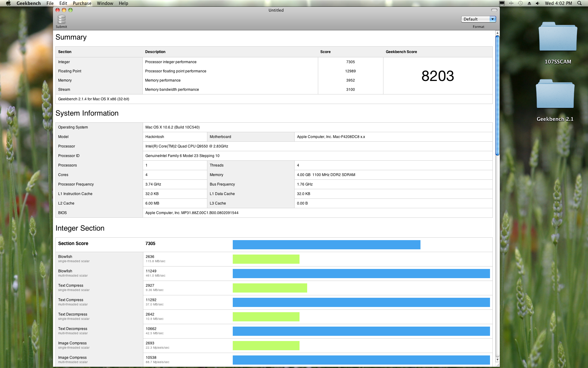Open Spotlight search magnifier icon
The image size is (588, 368).
tap(579, 3)
